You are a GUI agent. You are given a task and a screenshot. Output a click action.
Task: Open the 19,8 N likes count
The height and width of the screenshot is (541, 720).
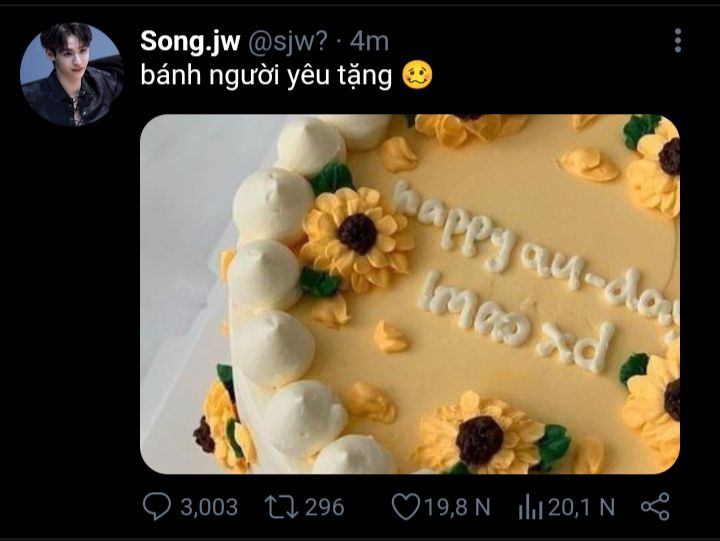coord(457,507)
